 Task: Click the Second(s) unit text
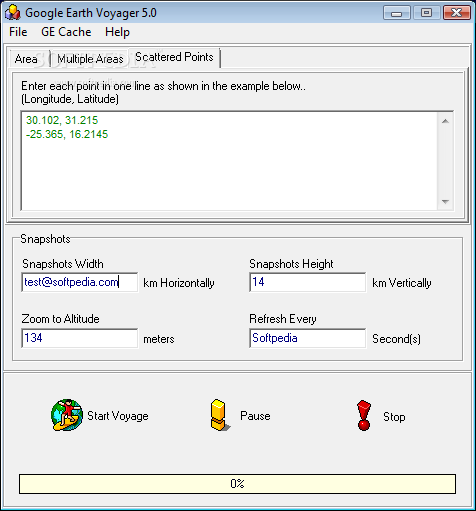[x=396, y=339]
